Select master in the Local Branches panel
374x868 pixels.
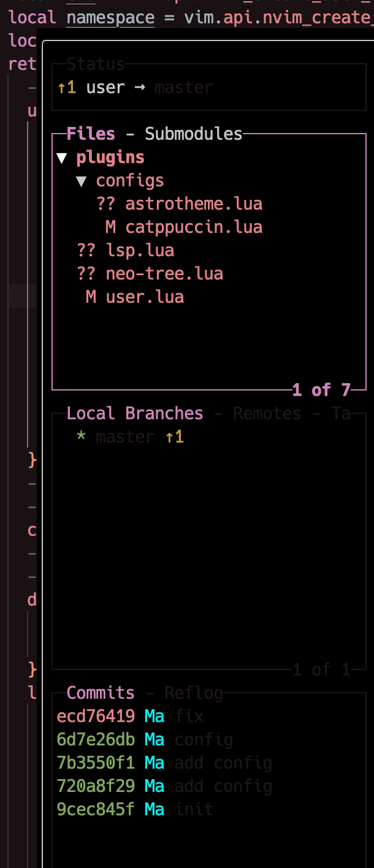[125, 436]
